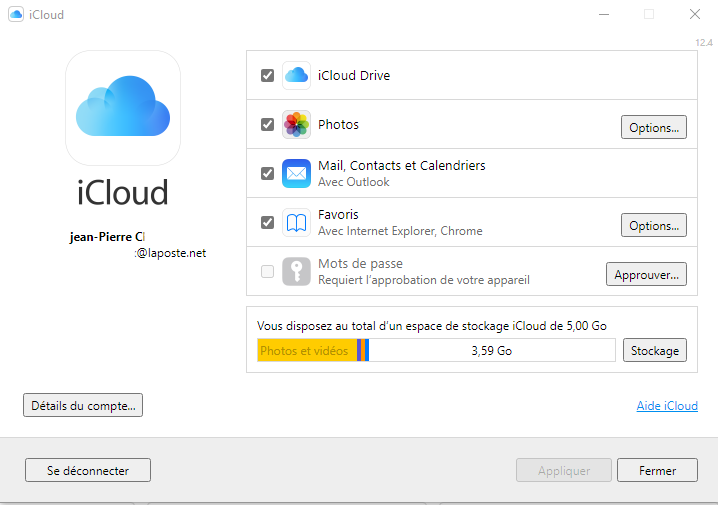Click the Aide iCloud link
This screenshot has width=718, height=505.
click(x=667, y=406)
